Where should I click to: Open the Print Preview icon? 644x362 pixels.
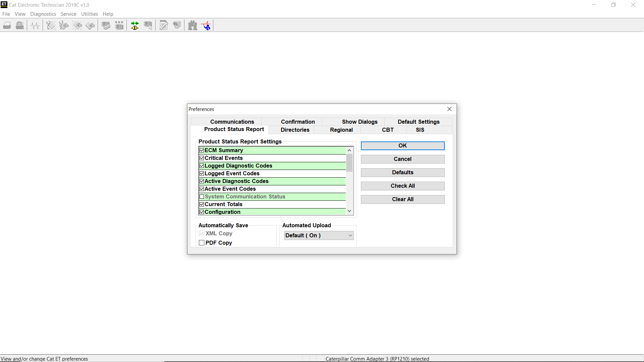[19, 25]
